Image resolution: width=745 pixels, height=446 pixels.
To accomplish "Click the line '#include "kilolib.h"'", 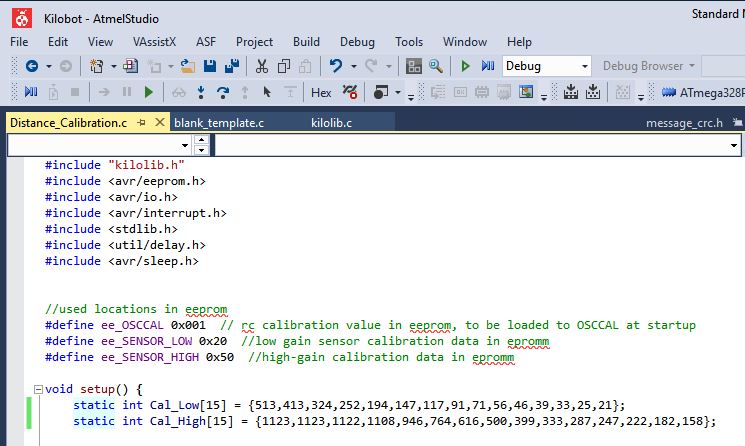I will click(x=115, y=165).
